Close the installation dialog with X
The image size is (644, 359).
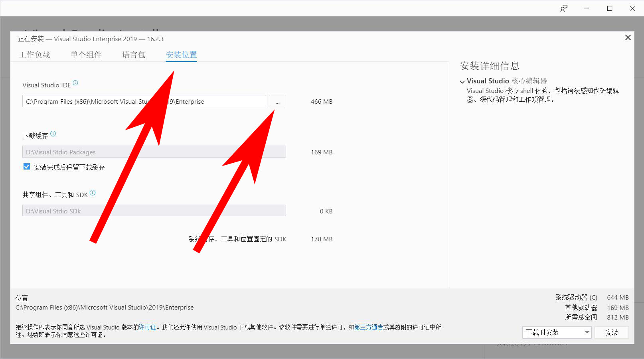628,37
